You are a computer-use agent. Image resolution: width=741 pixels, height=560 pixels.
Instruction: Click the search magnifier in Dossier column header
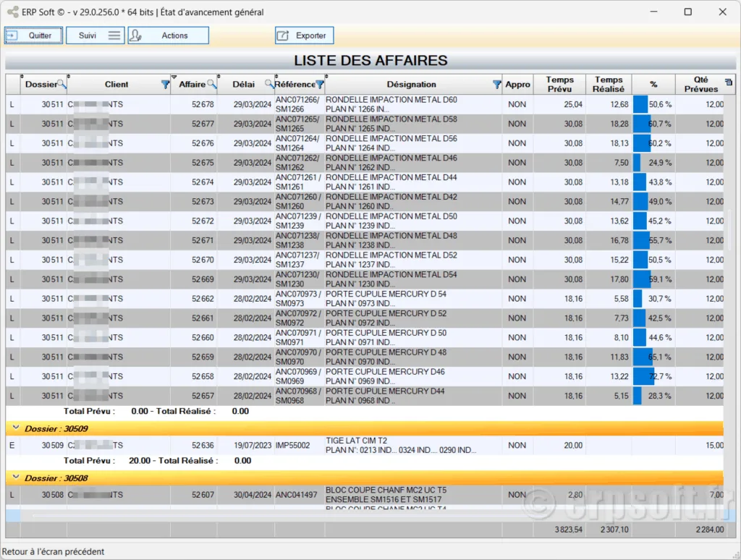point(62,85)
